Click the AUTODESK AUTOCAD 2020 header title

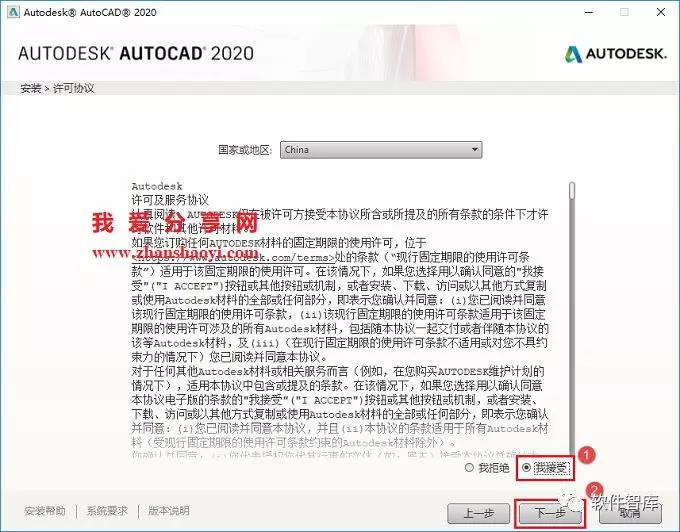(136, 53)
